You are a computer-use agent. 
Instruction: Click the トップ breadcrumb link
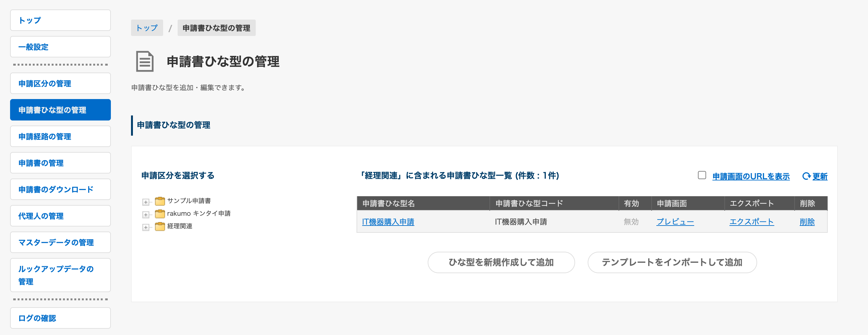146,28
